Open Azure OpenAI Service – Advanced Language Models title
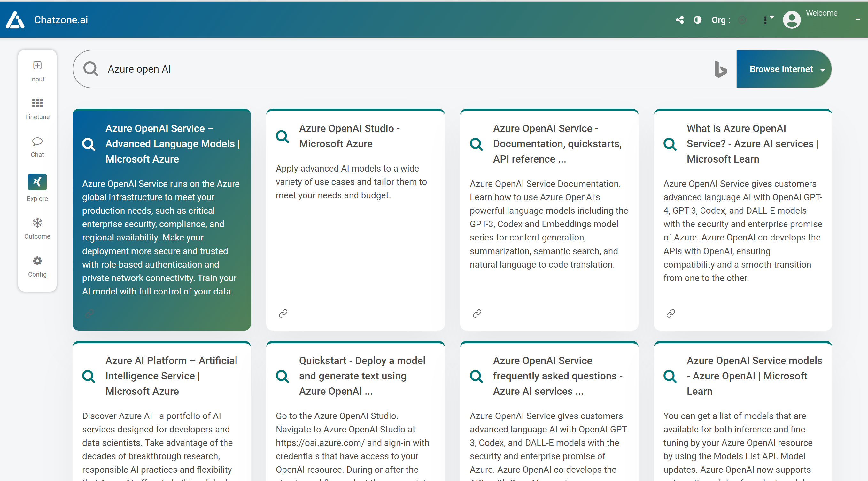The height and width of the screenshot is (481, 868). click(173, 144)
